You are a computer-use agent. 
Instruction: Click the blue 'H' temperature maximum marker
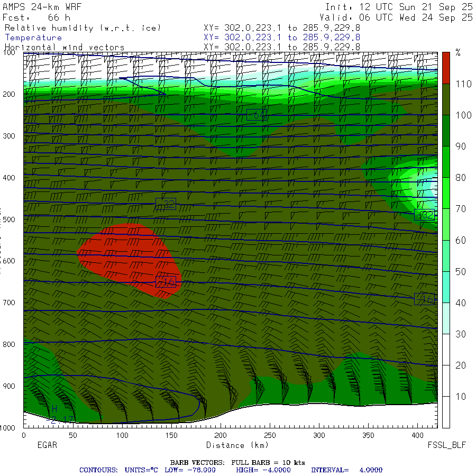pyautogui.click(x=54, y=409)
